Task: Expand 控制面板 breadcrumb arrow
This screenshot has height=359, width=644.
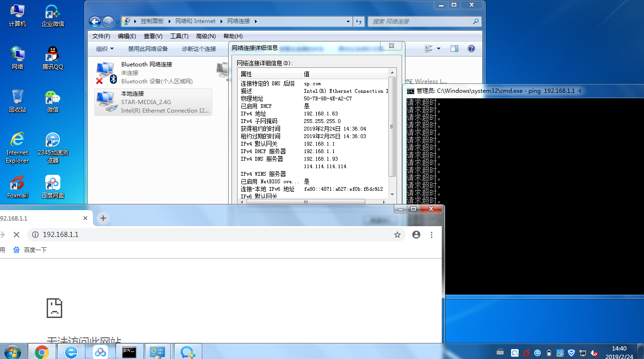Action: click(169, 22)
